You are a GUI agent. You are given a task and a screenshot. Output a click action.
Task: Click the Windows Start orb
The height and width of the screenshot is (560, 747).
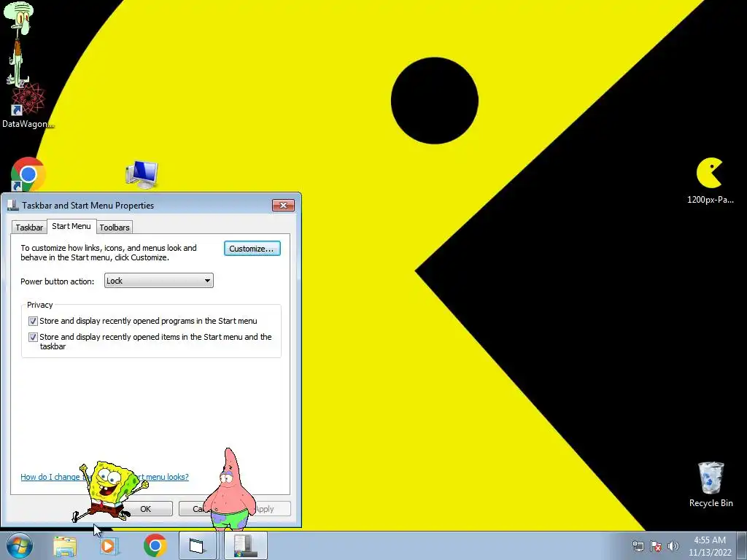click(20, 545)
